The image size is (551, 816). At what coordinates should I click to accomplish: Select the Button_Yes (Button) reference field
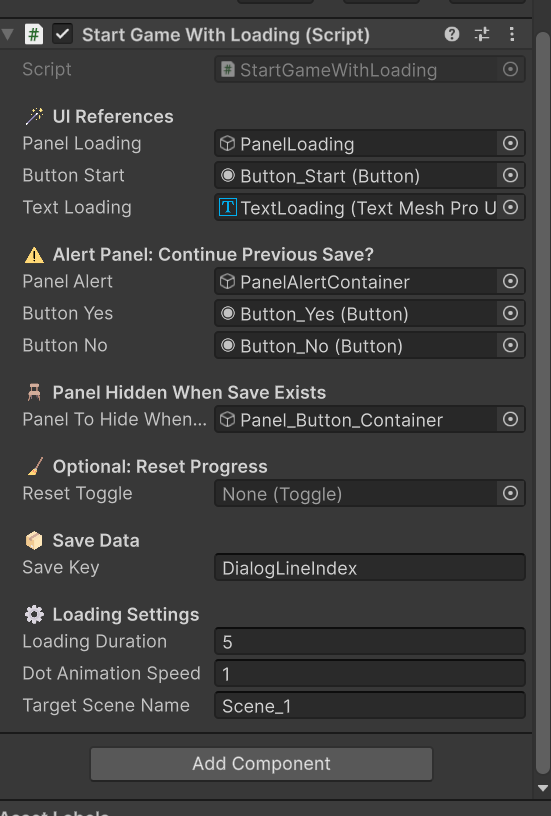pos(356,313)
